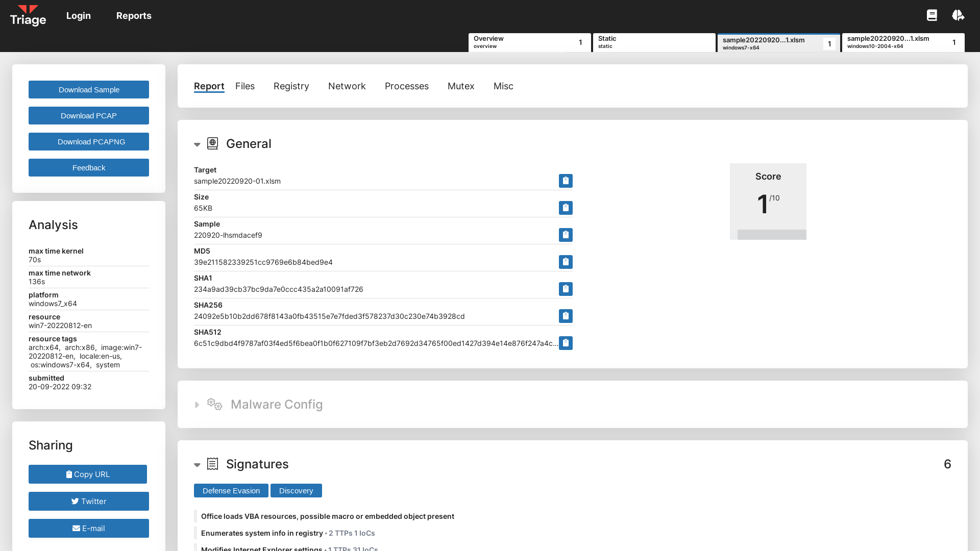The width and height of the screenshot is (980, 551).
Task: Click the brain export icon top right
Action: [x=958, y=15]
